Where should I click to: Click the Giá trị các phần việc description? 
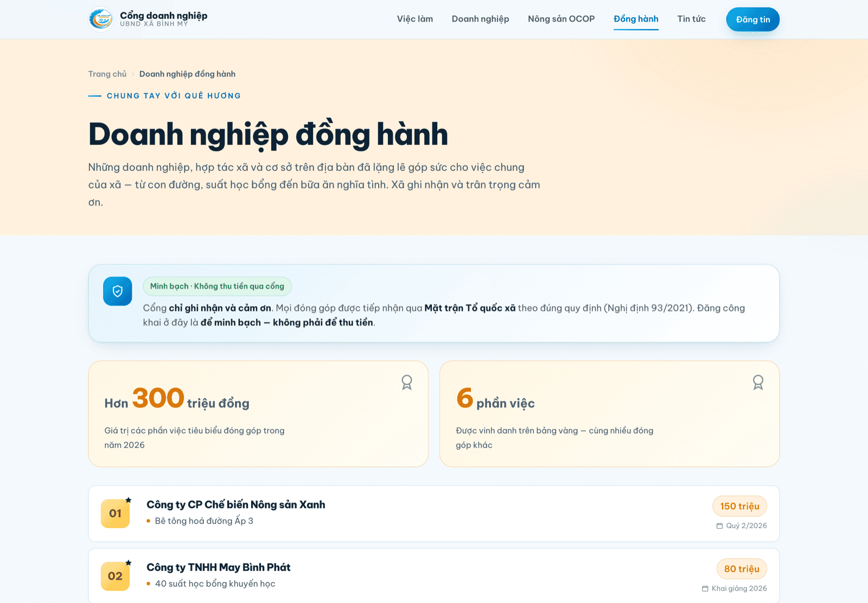194,437
